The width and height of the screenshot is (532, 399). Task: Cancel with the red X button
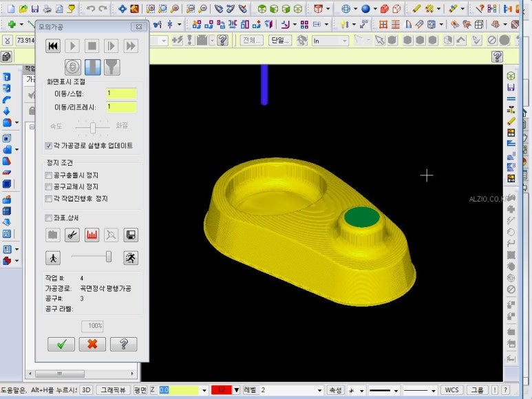[92, 344]
